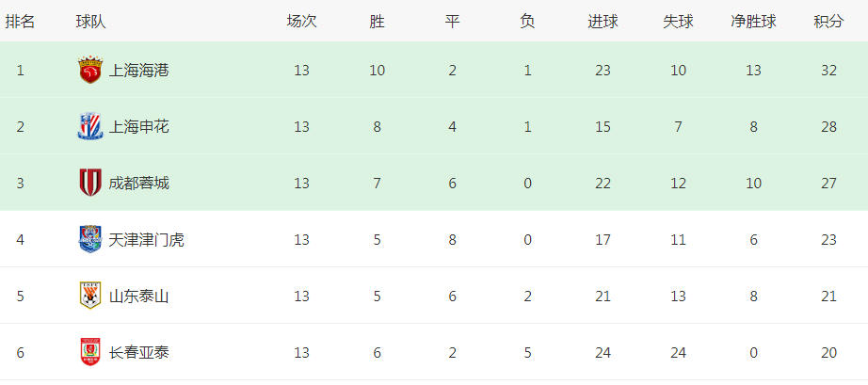Image resolution: width=868 pixels, height=385 pixels.
Task: Click the 失球 goals conceded column header
Action: tap(678, 22)
